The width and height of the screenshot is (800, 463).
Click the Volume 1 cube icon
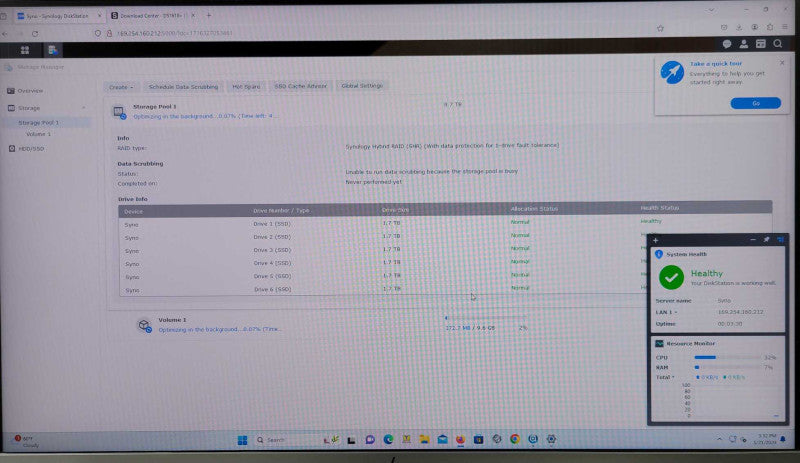(x=144, y=325)
